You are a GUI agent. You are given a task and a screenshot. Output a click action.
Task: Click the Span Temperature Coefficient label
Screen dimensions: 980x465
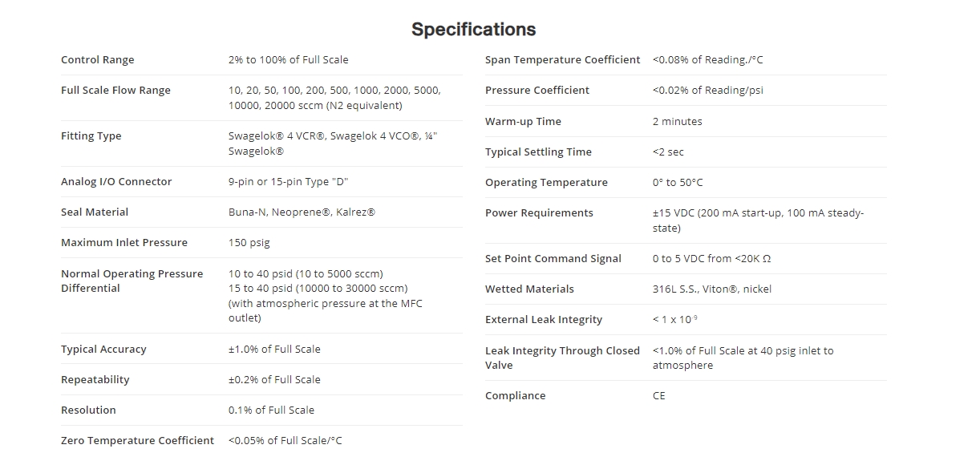pyautogui.click(x=562, y=60)
